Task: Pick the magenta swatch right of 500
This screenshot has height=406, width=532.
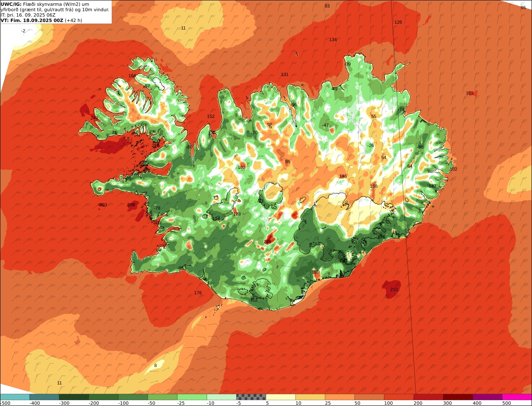Action: (517, 397)
